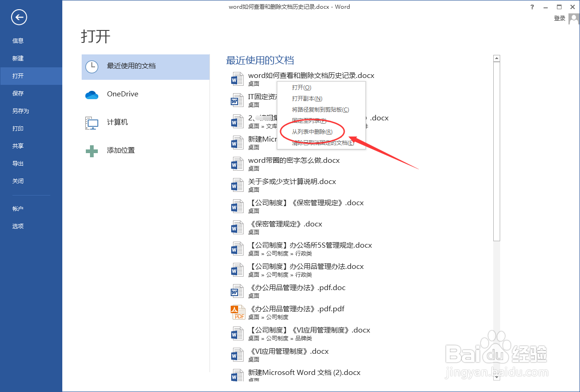Click the 登录 sign-in link
Image resolution: width=580 pixels, height=392 pixels.
pos(559,18)
